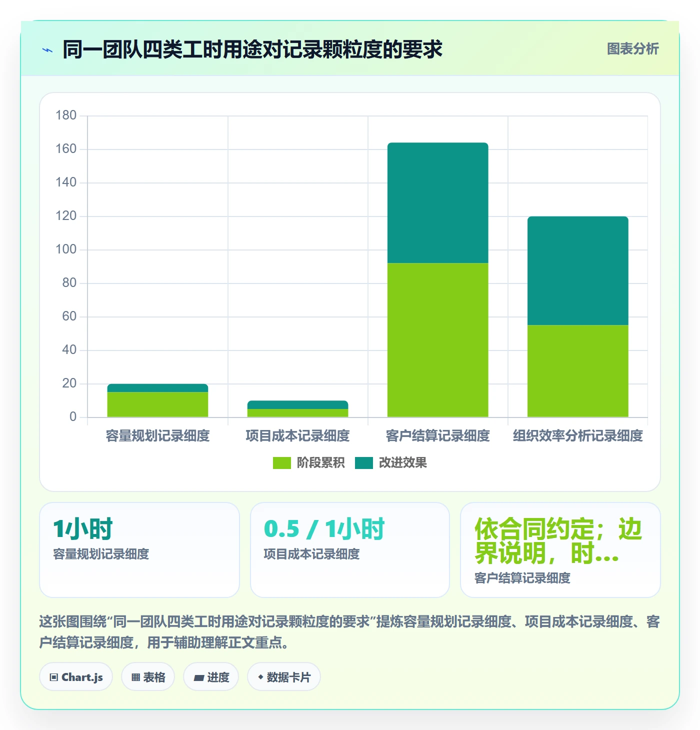
Task: Click the green segment of 组织效率分析 bar
Action: pyautogui.click(x=577, y=371)
